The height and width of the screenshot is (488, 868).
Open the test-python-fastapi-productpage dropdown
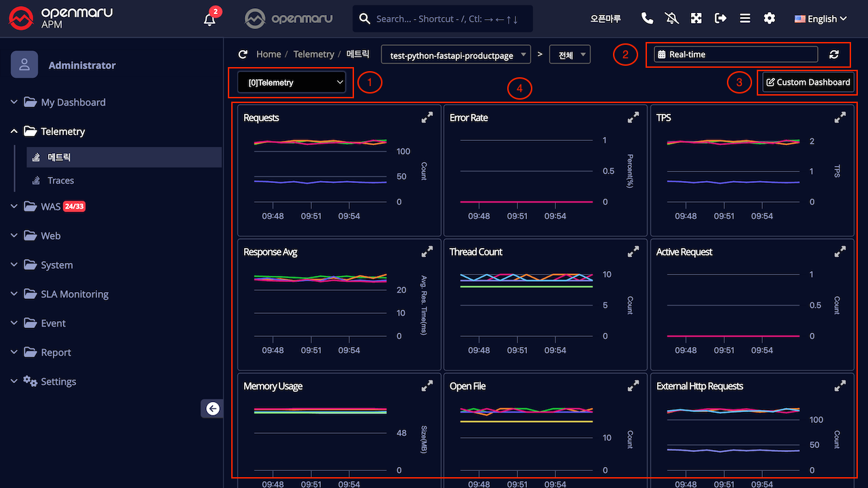(x=456, y=56)
